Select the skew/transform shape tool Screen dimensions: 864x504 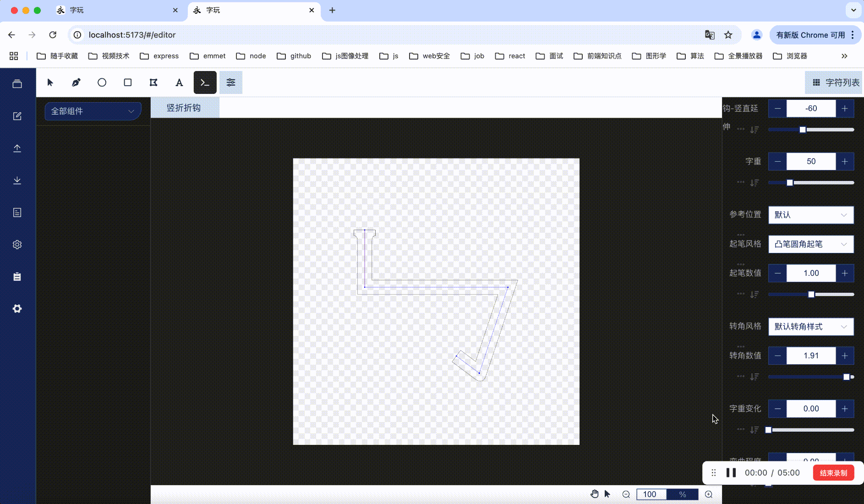tap(153, 82)
